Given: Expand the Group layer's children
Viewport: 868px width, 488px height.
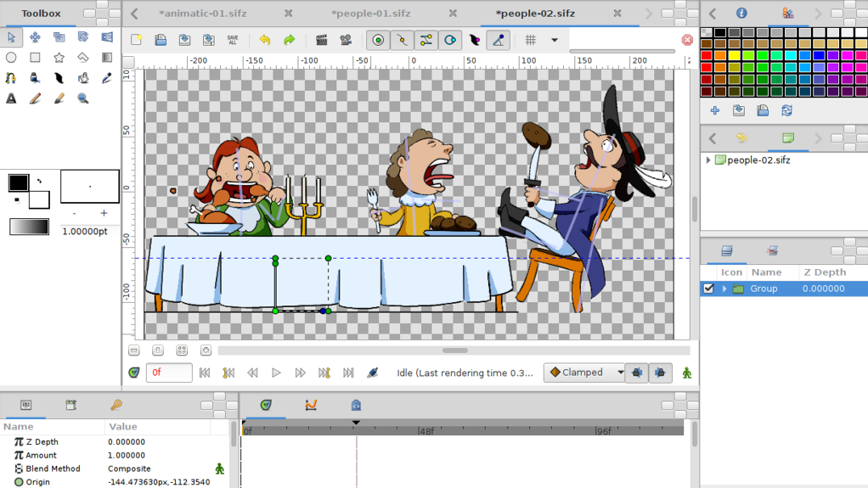Looking at the screenshot, I should tap(724, 289).
